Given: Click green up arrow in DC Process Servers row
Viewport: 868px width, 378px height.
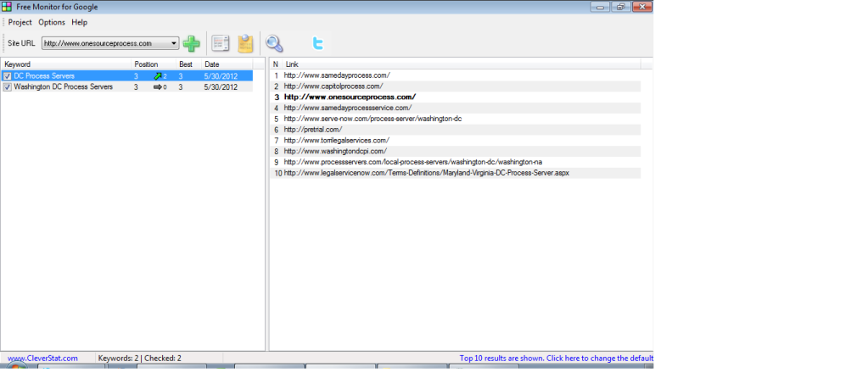Looking at the screenshot, I should (x=158, y=76).
